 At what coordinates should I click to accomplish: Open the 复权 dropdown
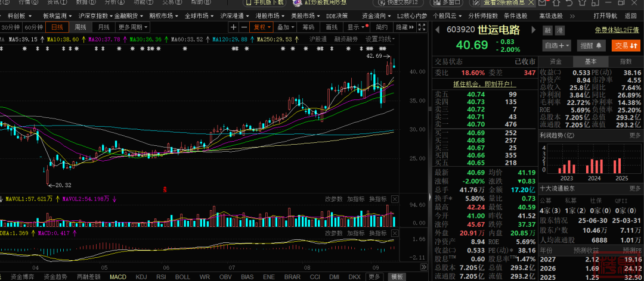pyautogui.click(x=262, y=27)
